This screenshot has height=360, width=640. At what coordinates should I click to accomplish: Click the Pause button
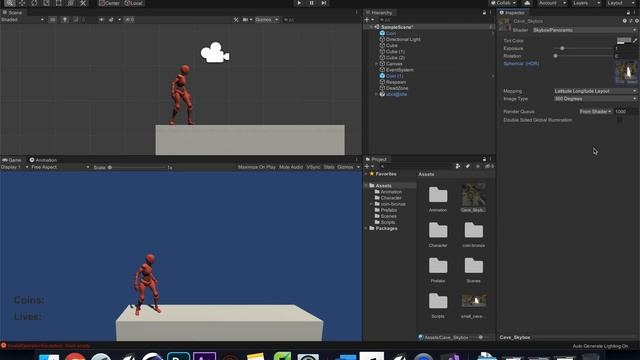(311, 3)
